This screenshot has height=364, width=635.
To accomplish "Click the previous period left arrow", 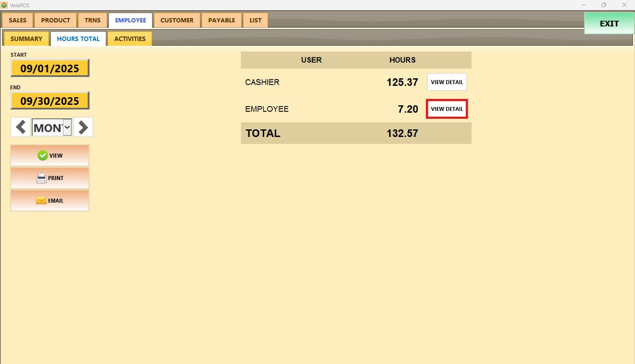I will tap(20, 127).
